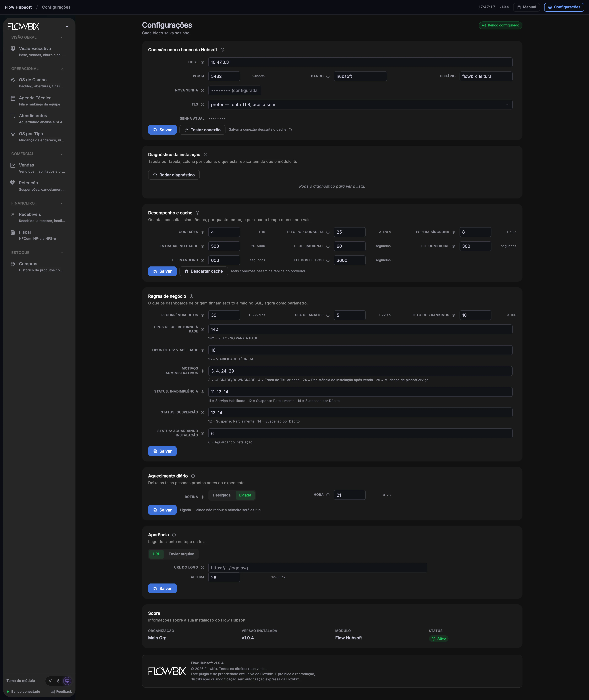Save the Regras de negócio block
589x700 pixels.
162,451
